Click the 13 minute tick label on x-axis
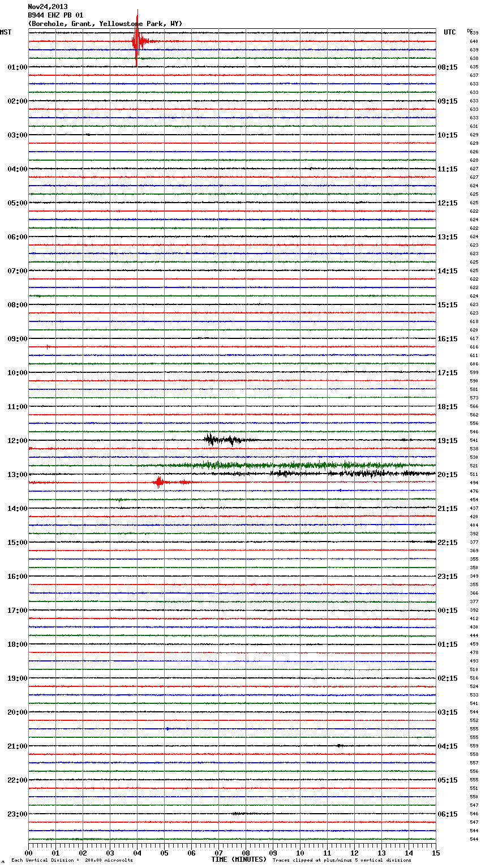This screenshot has width=481, height=868. point(381,853)
